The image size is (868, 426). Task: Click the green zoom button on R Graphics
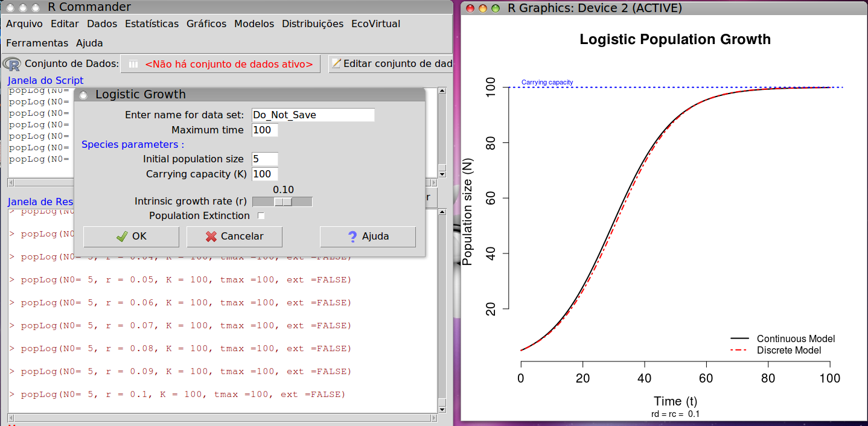[x=496, y=8]
